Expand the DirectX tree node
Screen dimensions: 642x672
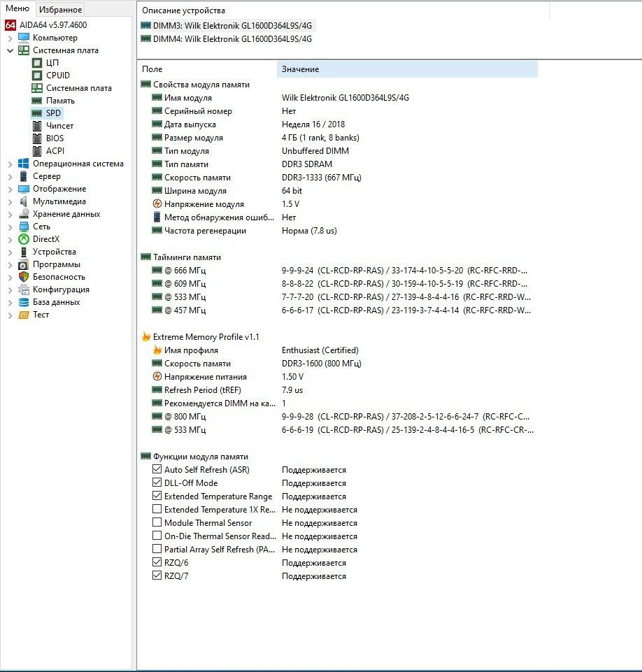pos(10,240)
